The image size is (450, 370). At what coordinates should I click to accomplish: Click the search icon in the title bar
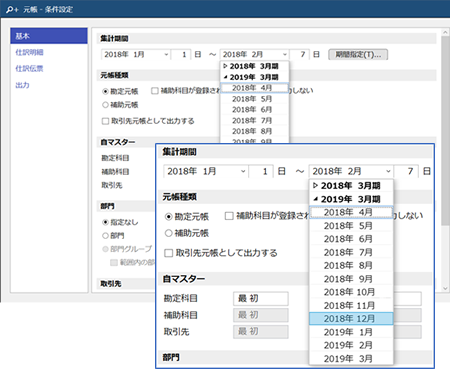coord(12,9)
